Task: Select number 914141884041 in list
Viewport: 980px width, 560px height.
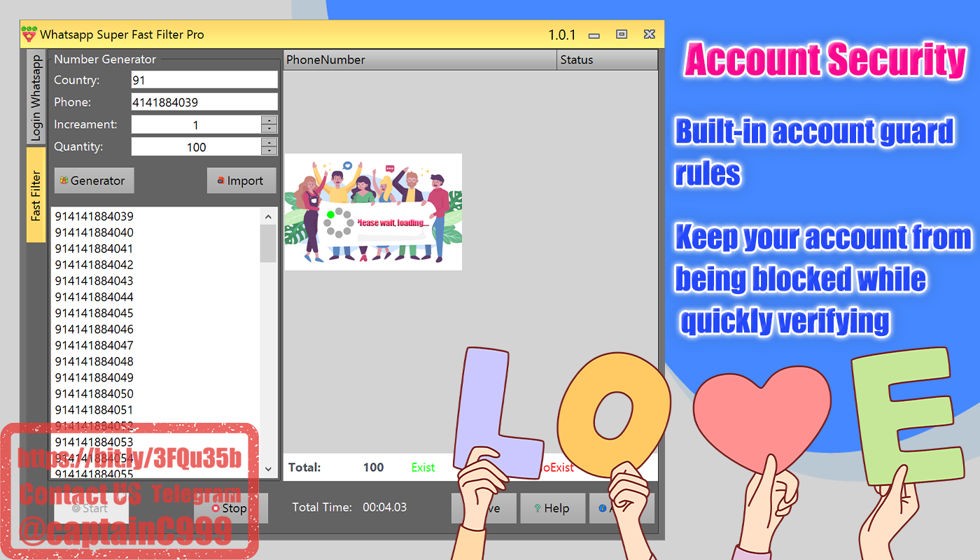Action: 94,248
